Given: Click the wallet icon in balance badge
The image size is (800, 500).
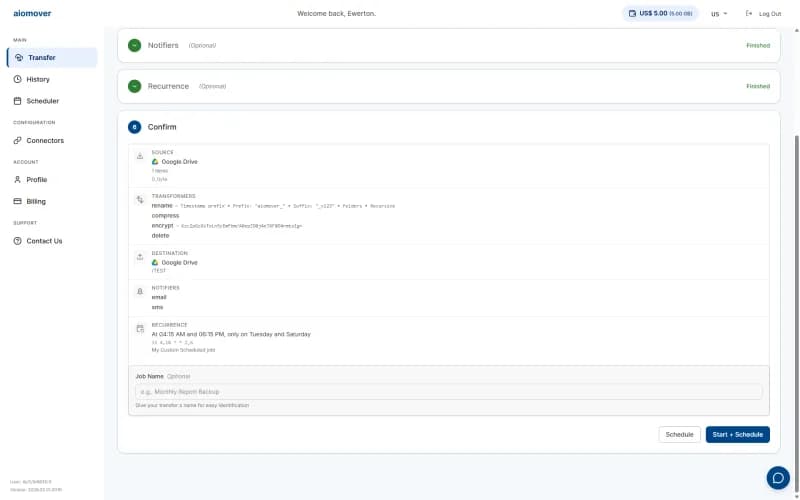Looking at the screenshot, I should coord(633,14).
